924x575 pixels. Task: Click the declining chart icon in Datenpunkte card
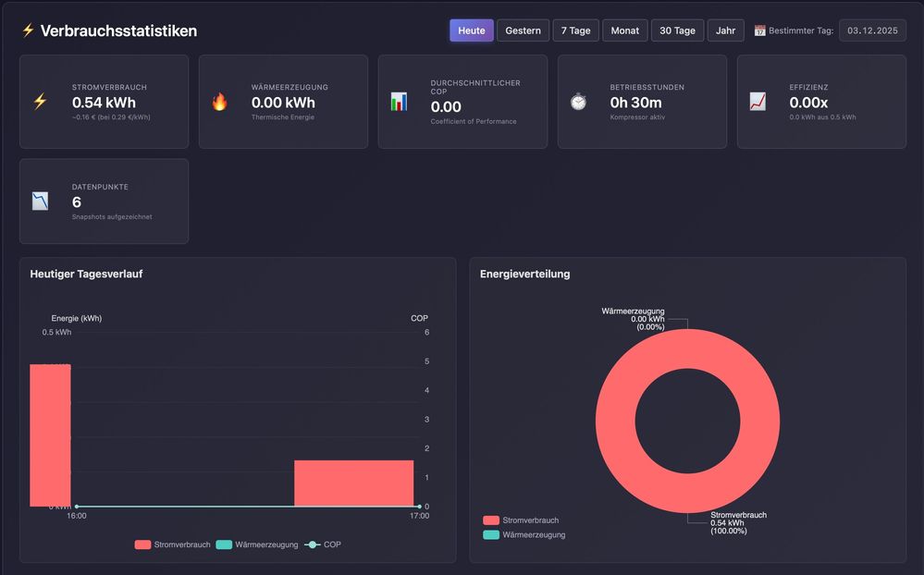(x=40, y=202)
